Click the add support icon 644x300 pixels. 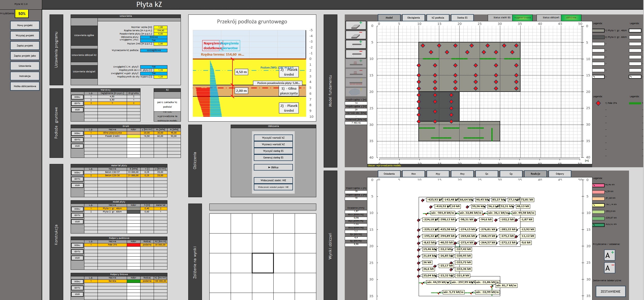[x=356, y=44]
